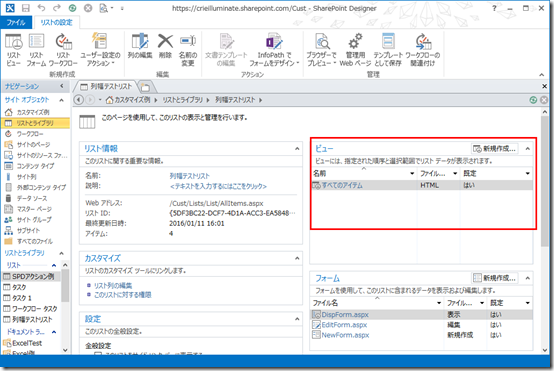Click Back arrow in breadcrumb bar
Image resolution: width=554 pixels, height=371 pixels.
tap(79, 100)
